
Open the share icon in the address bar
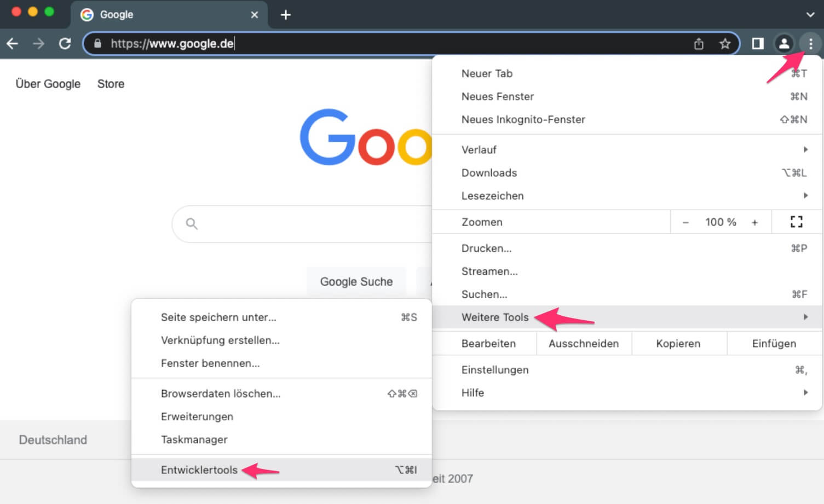(699, 43)
